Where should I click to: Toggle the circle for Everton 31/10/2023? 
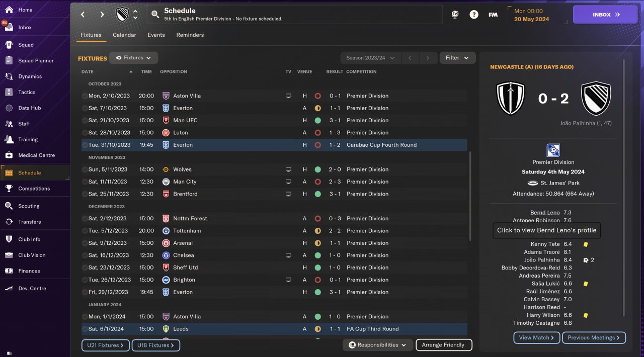(x=85, y=145)
